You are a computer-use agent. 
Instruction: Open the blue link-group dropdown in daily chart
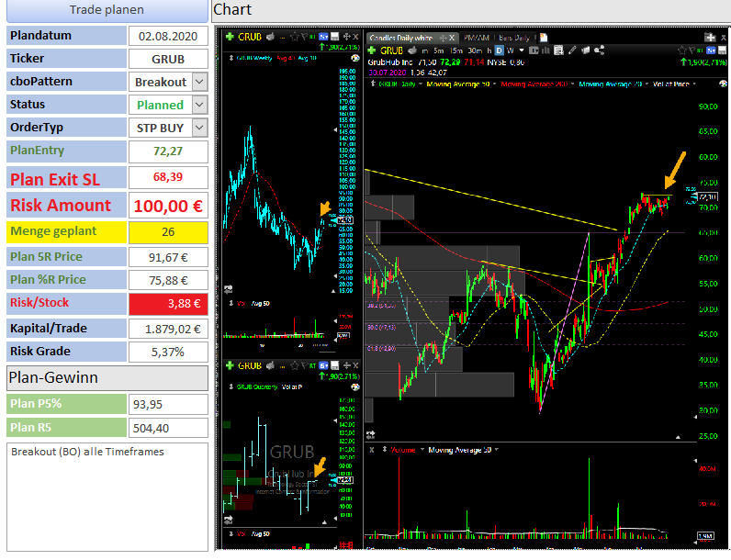[x=711, y=50]
